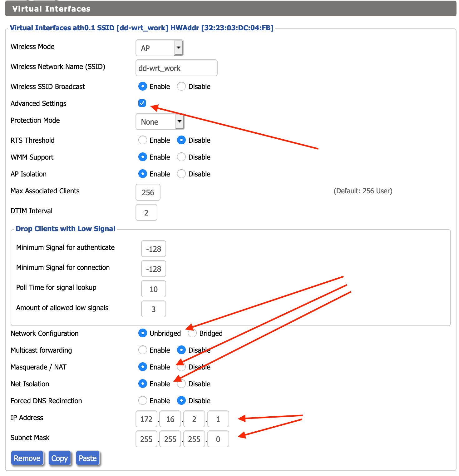
Task: Disable Masquerade / NAT
Action: pos(181,367)
